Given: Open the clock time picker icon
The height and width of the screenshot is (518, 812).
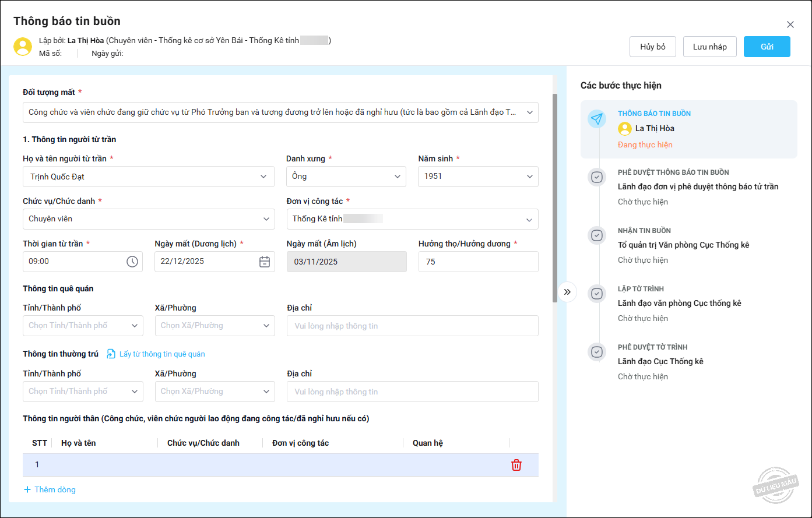Looking at the screenshot, I should (x=132, y=262).
